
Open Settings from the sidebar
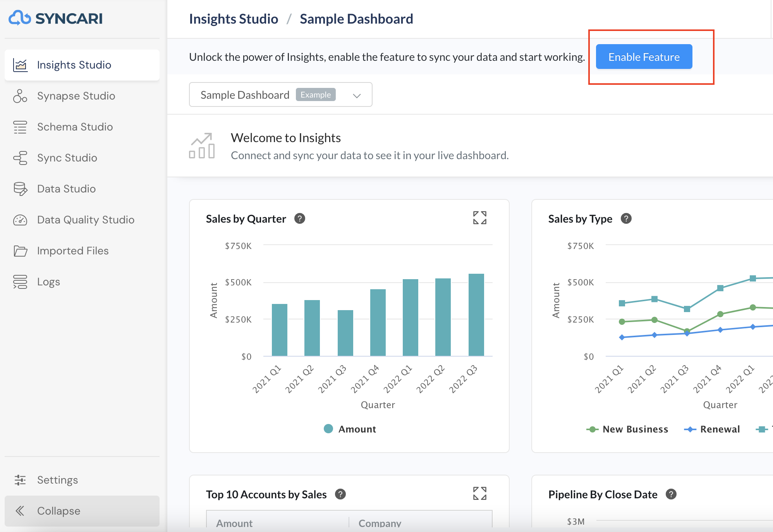click(x=82, y=480)
